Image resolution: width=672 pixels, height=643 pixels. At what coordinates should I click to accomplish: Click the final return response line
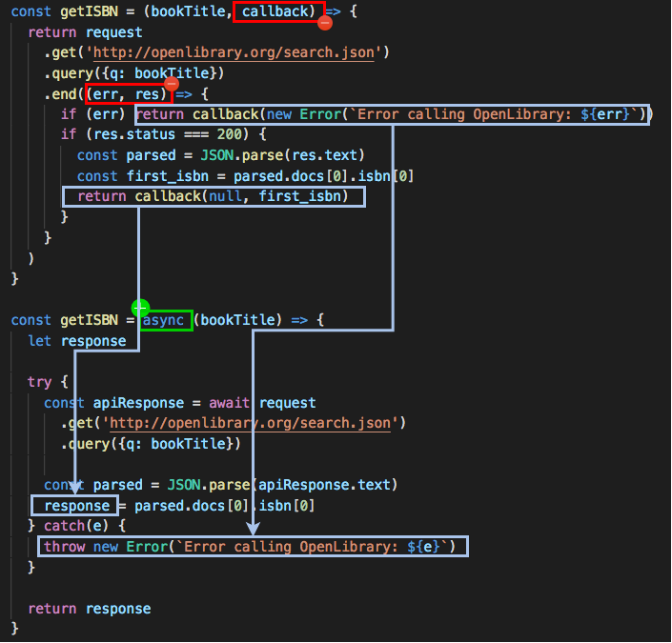(89, 609)
